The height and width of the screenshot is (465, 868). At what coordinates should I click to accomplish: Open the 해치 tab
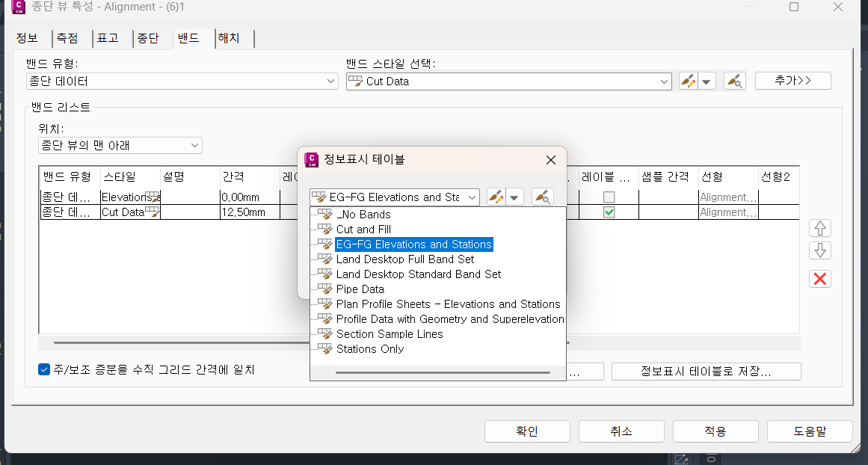(228, 38)
